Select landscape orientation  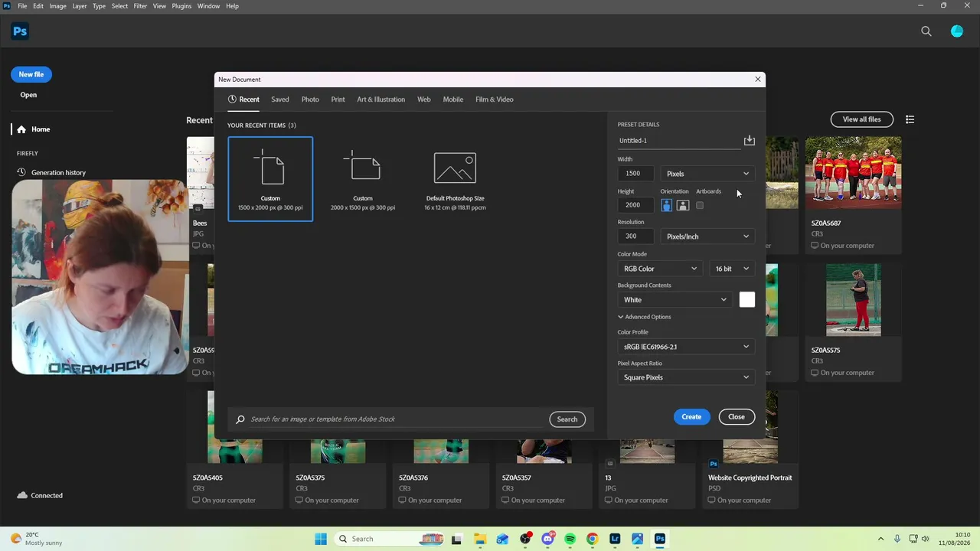(683, 205)
